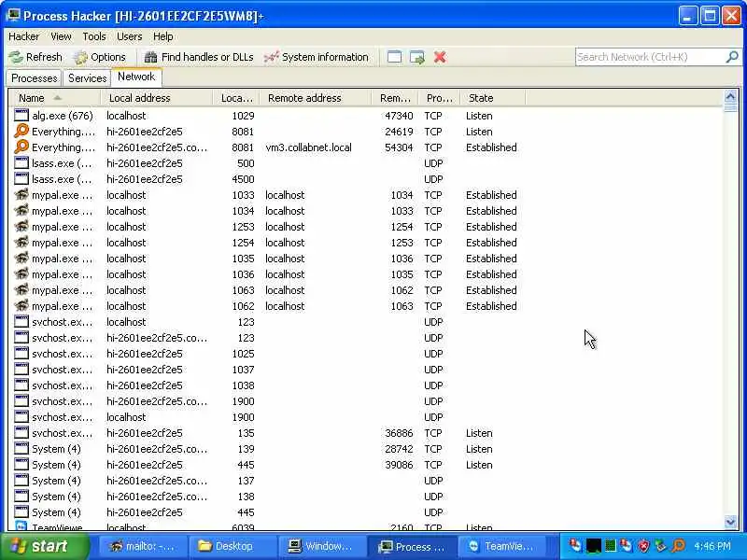Open the Hacker menu

(x=24, y=36)
